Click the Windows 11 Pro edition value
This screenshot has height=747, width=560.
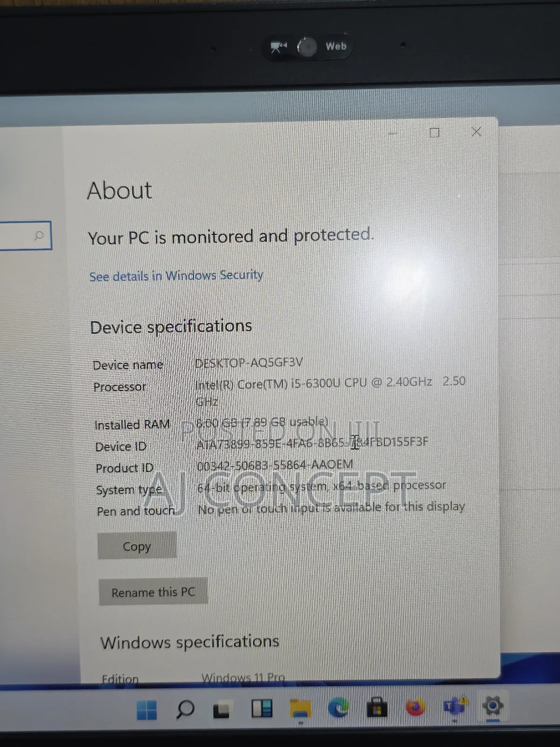pos(243,677)
